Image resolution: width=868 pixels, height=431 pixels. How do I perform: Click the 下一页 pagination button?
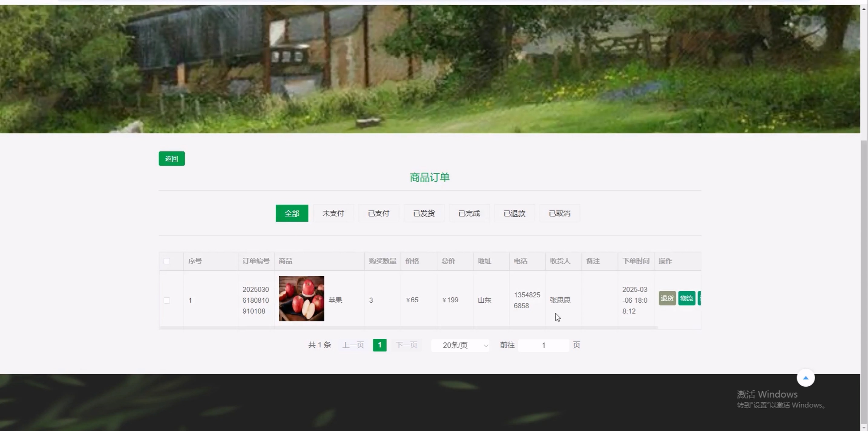point(406,345)
